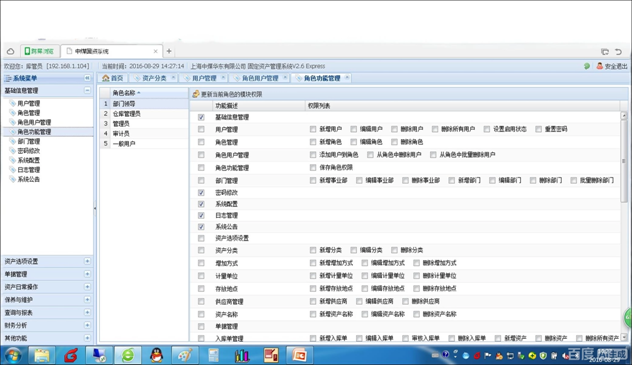Click the tag icon beside 系统公告 in sidebar
Image resolution: width=633 pixels, height=366 pixels.
13,179
